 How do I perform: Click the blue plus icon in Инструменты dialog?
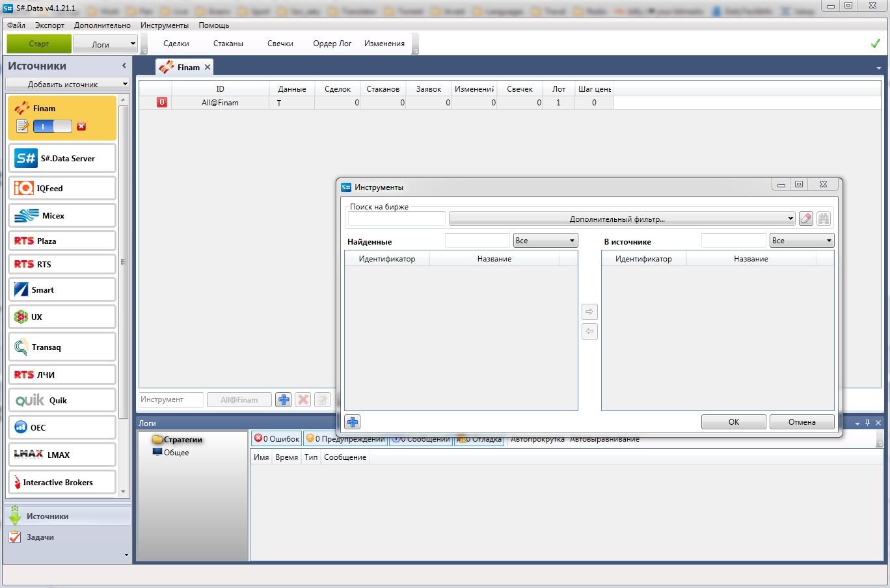(353, 422)
